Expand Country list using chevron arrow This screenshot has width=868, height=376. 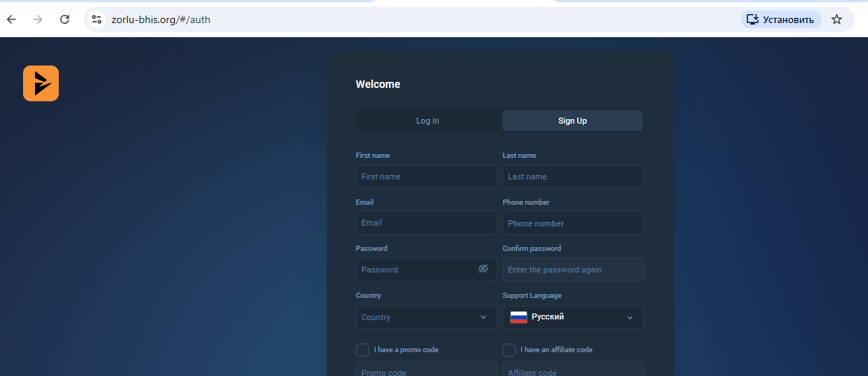pos(483,317)
